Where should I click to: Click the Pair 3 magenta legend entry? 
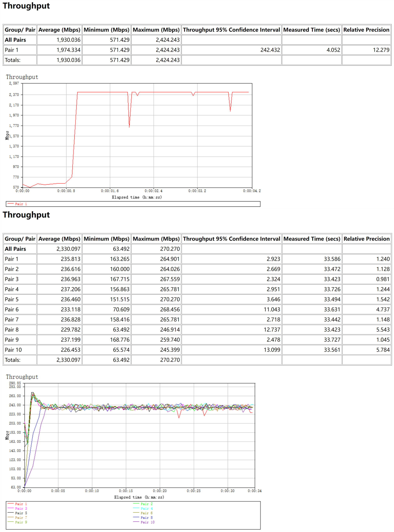[21, 508]
